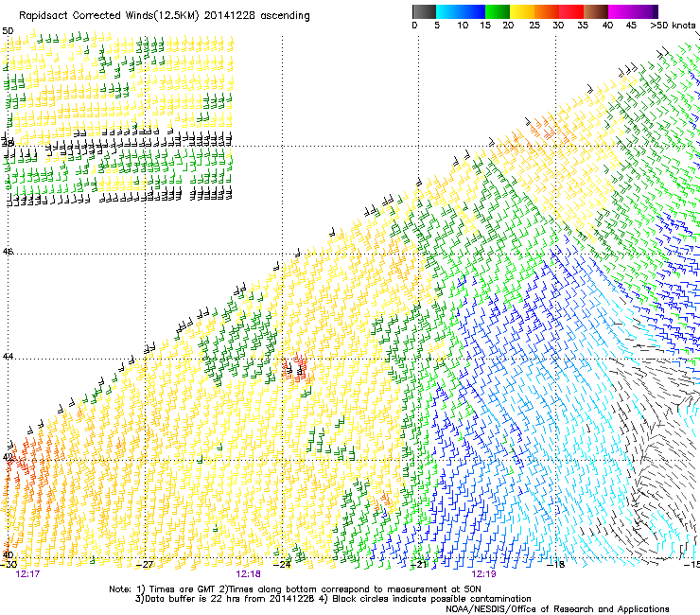Click the legend label '40'
The width and height of the screenshot is (700, 615).
(x=607, y=26)
